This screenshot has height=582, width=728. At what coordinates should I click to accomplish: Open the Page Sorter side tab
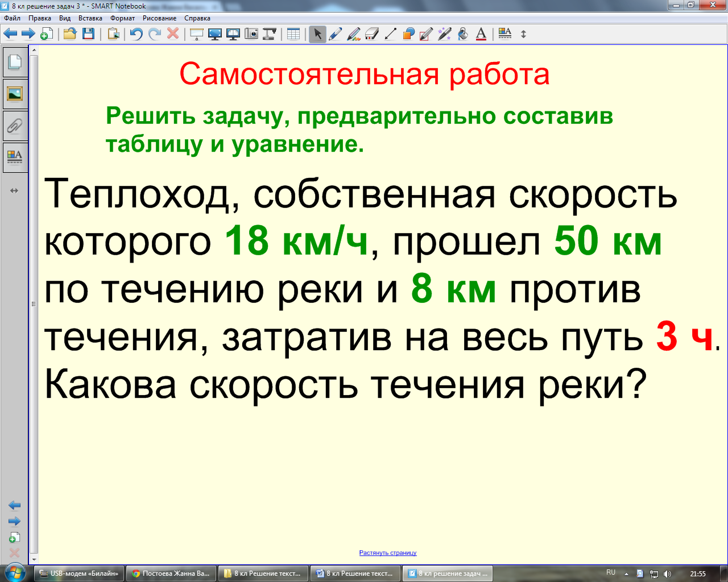15,62
